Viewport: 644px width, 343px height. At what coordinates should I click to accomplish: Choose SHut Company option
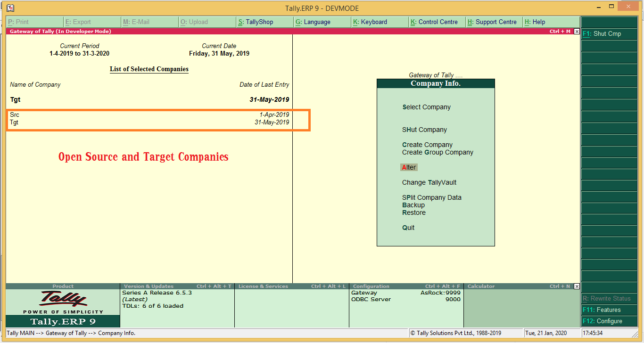pyautogui.click(x=425, y=130)
